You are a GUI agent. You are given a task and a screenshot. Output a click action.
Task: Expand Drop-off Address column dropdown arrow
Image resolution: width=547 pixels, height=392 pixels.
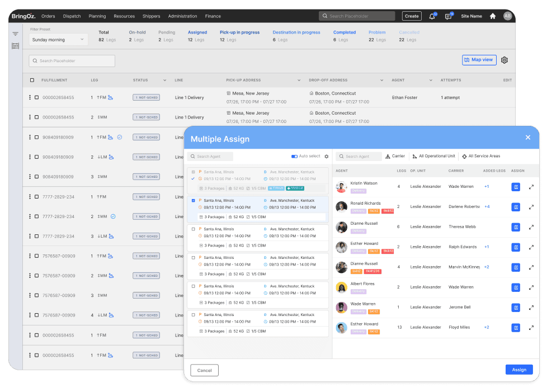pos(381,80)
